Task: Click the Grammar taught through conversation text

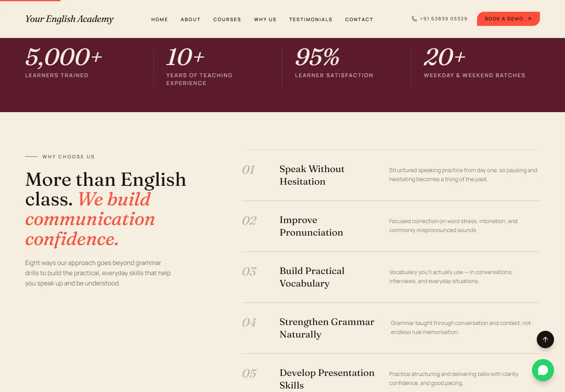Action: (461, 328)
